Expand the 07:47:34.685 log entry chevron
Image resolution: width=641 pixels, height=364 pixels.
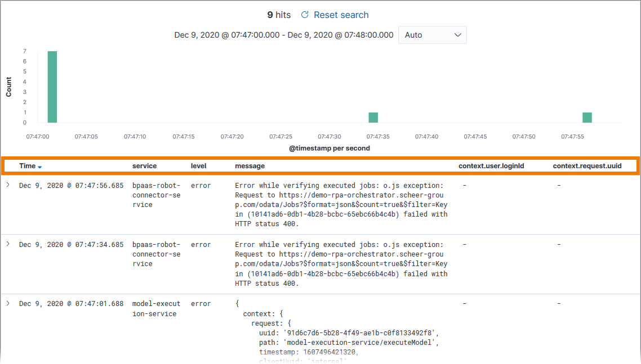(8, 243)
